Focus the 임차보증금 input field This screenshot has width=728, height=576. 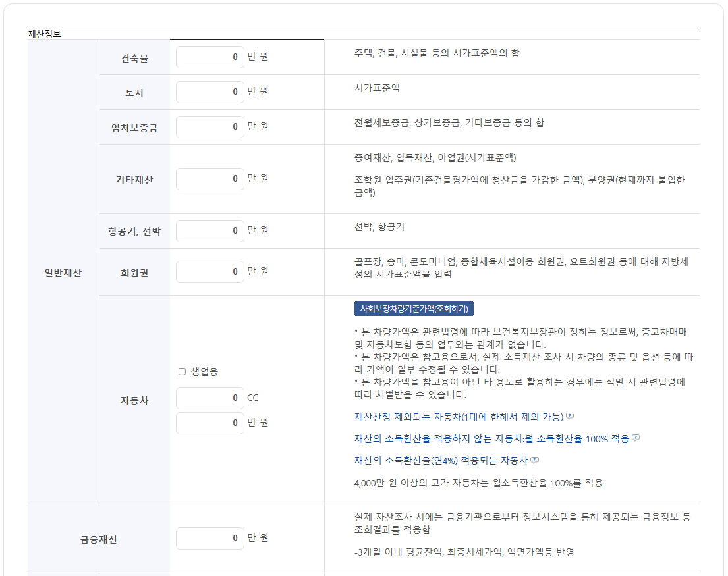coord(210,126)
